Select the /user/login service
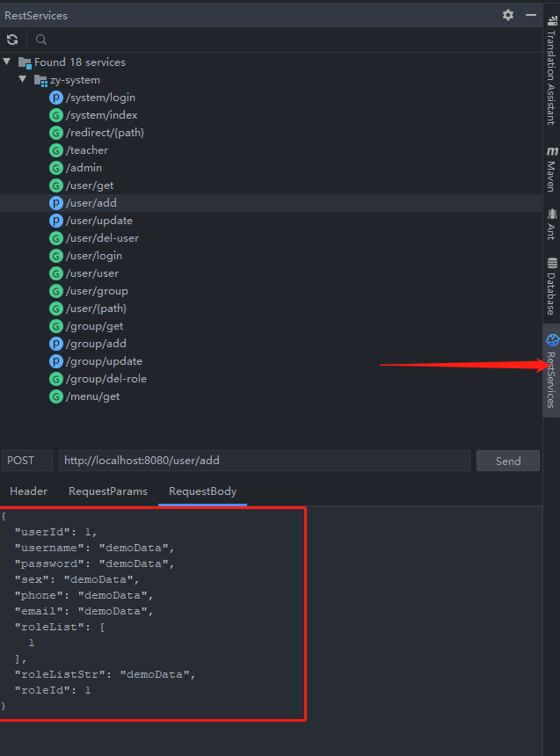This screenshot has width=560, height=756. tap(93, 256)
